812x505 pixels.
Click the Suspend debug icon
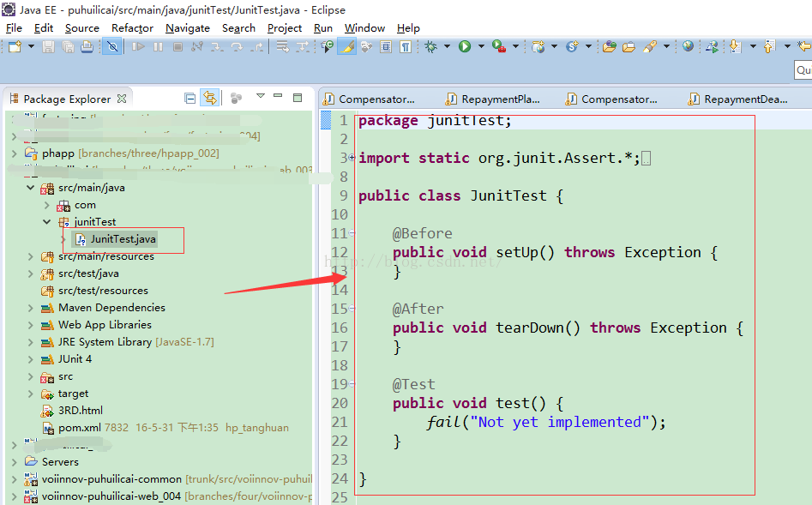(x=158, y=46)
